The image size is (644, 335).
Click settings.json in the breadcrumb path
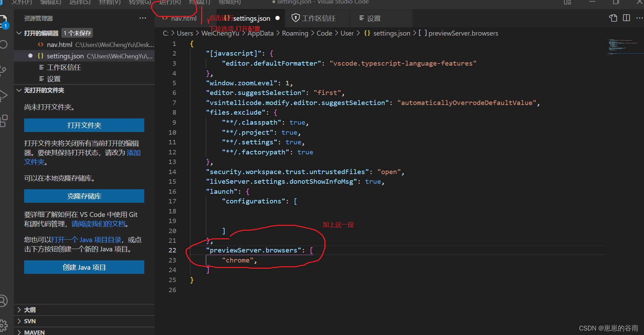392,33
